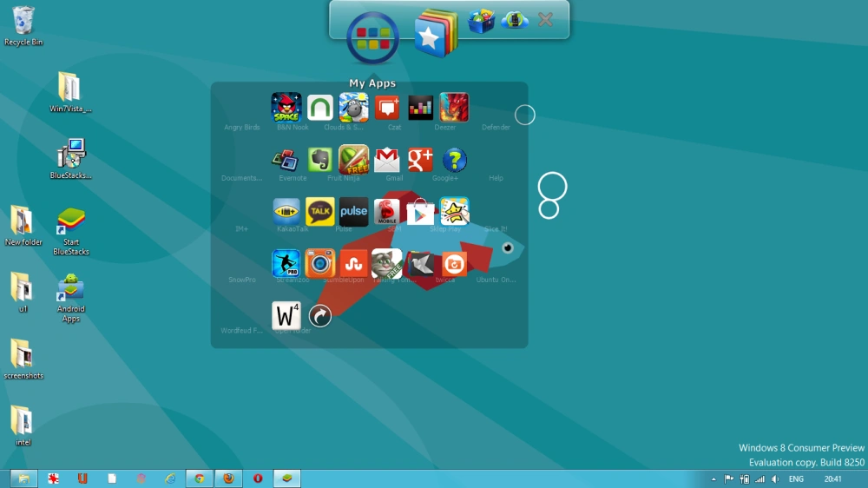868x488 pixels.
Task: Select the My Apps colored-grid button
Action: [372, 37]
